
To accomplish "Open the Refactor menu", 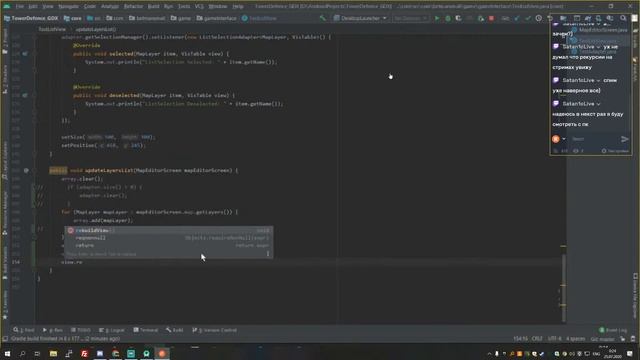I will pos(133,7).
